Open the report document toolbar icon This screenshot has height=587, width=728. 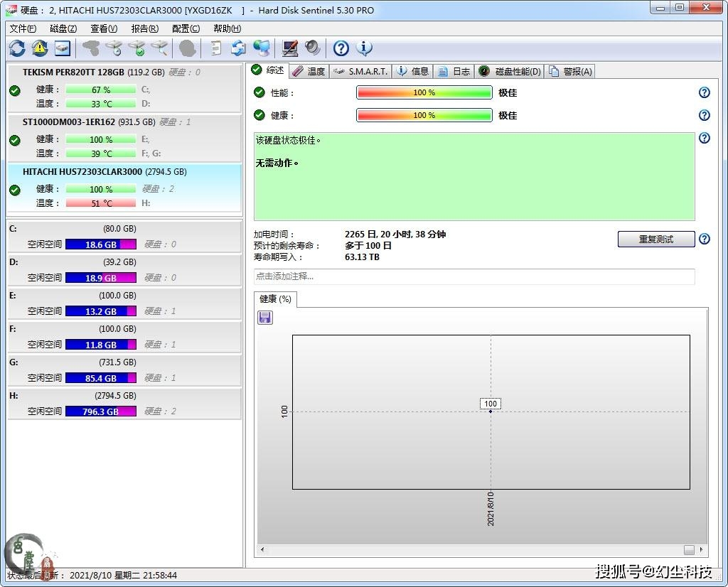coord(216,48)
